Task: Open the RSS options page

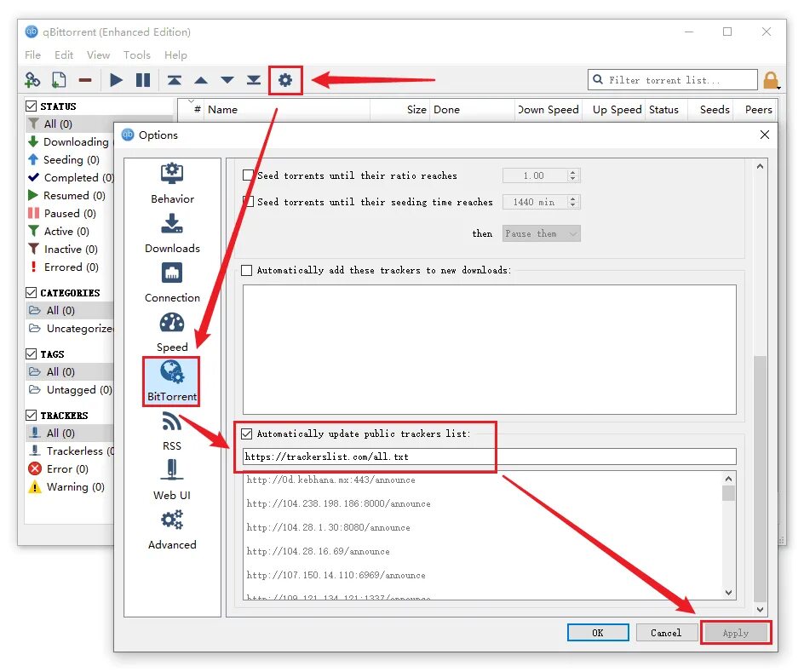Action: (x=172, y=431)
